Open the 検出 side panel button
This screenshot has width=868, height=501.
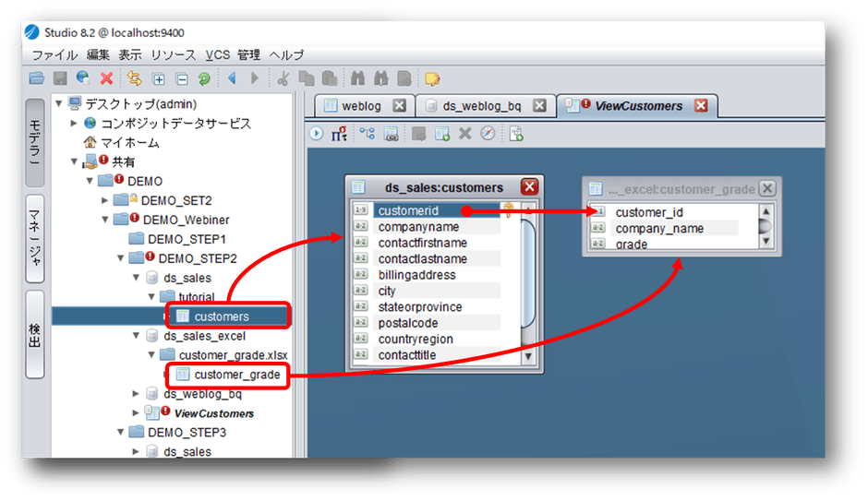pos(34,333)
